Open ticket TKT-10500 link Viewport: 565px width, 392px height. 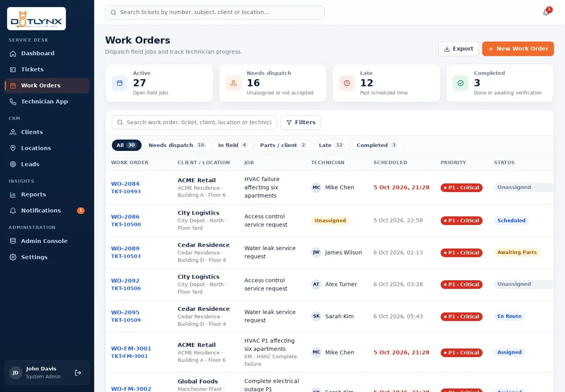pos(126,225)
